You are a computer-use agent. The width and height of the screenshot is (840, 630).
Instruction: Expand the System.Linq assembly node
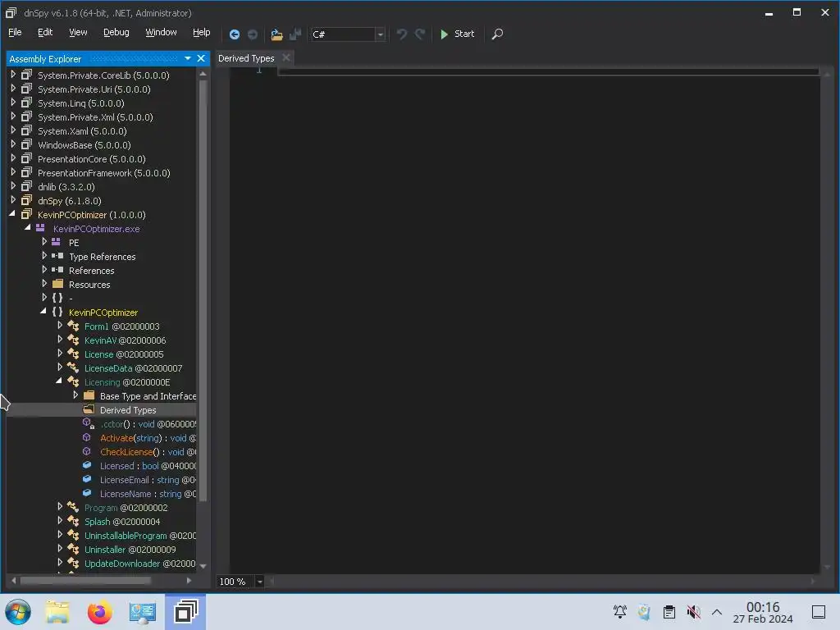pos(13,103)
